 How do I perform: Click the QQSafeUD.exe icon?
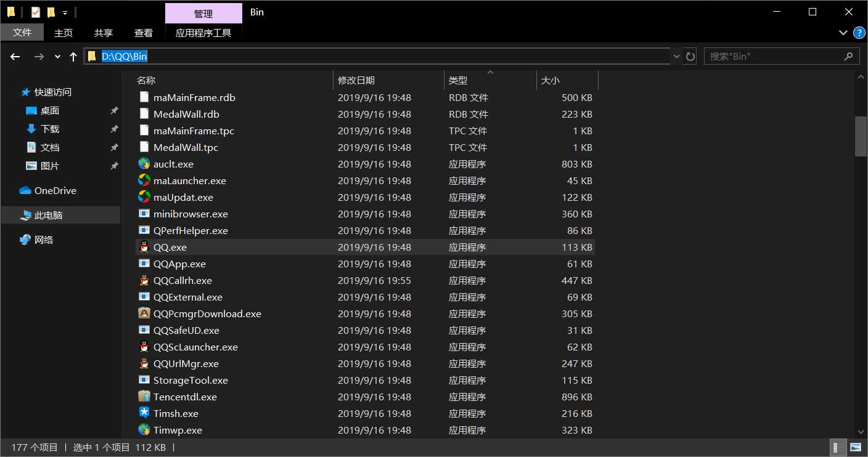[144, 330]
